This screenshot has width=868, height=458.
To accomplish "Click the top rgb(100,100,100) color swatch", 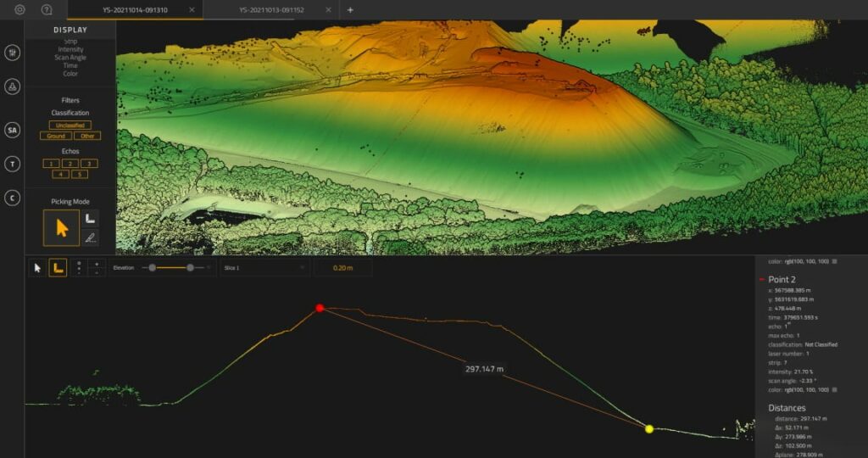I will pos(835,261).
